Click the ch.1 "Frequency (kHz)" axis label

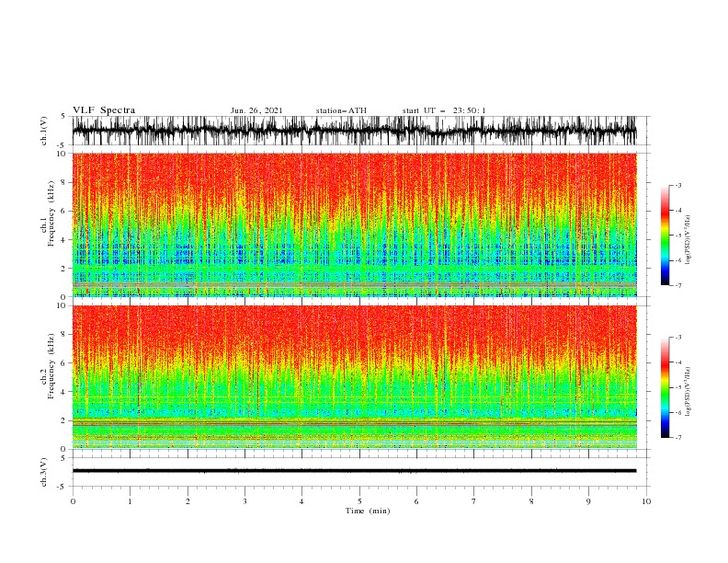coord(51,213)
